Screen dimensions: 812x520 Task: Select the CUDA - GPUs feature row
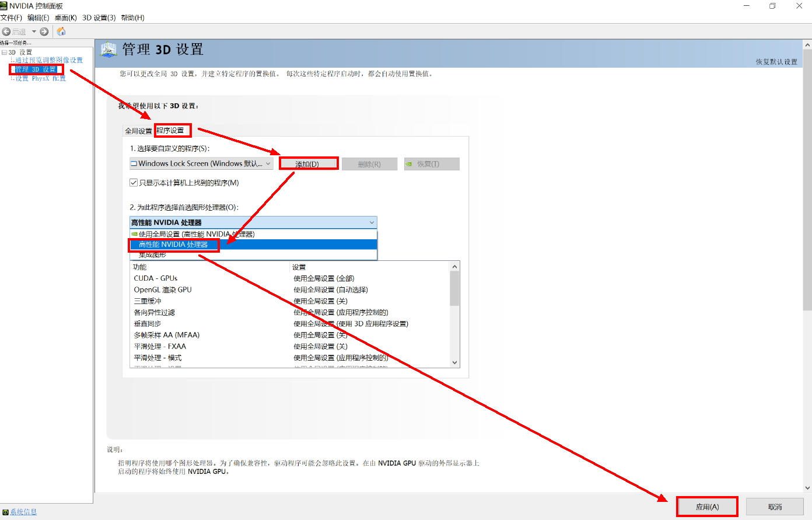coord(290,278)
